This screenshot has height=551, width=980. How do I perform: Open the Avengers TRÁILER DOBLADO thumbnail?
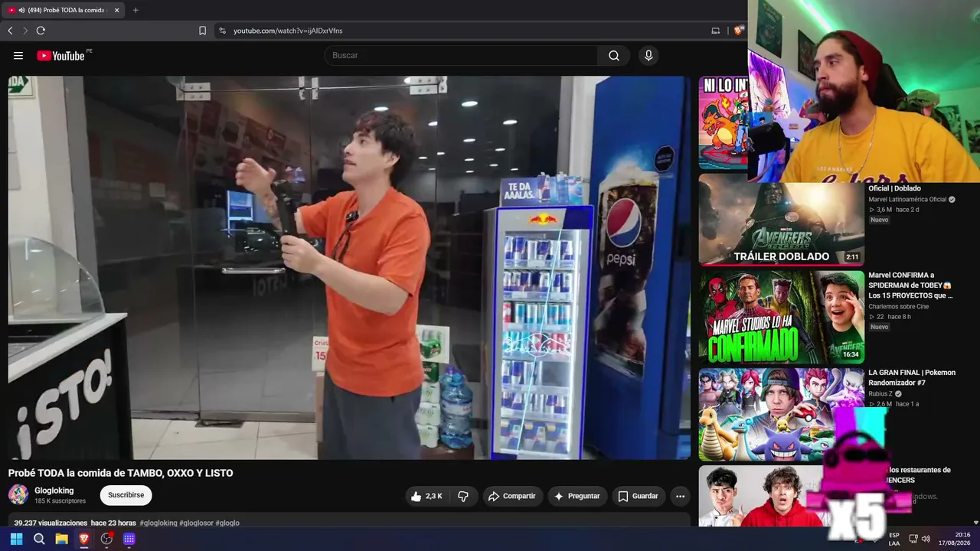point(781,220)
